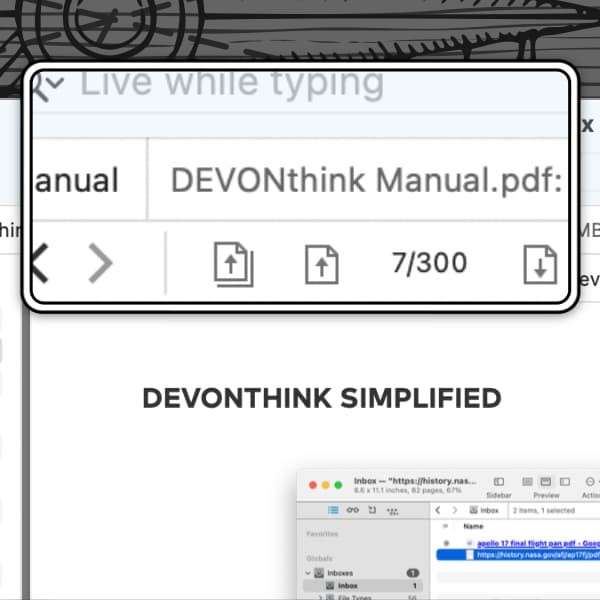Select the Inboxes sidebar group
Viewport: 600px width, 600px height.
click(x=340, y=573)
